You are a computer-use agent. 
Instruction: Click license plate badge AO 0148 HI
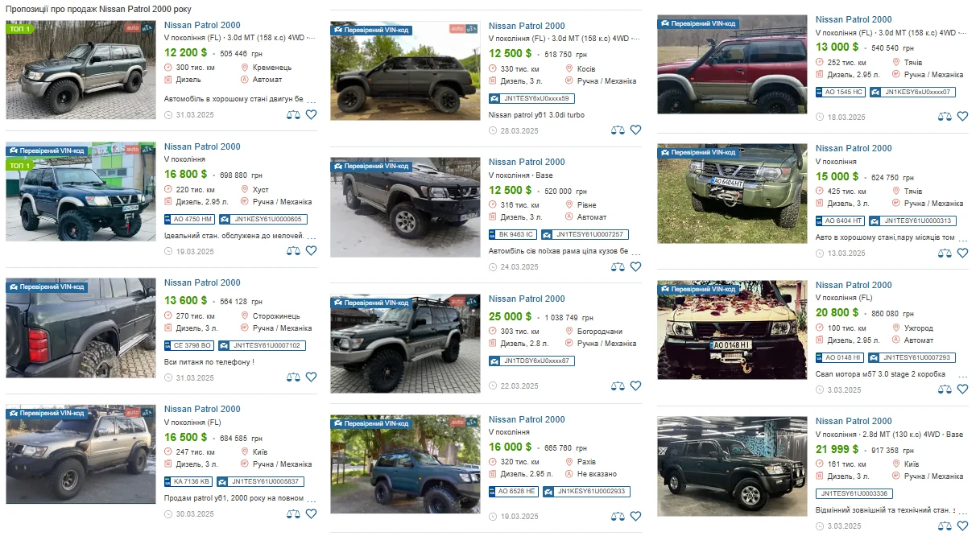click(x=841, y=357)
